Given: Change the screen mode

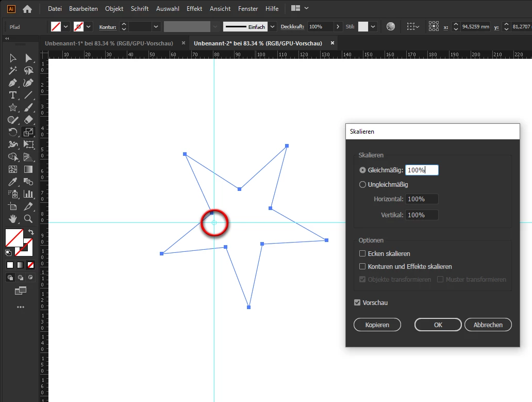Looking at the screenshot, I should pos(21,291).
